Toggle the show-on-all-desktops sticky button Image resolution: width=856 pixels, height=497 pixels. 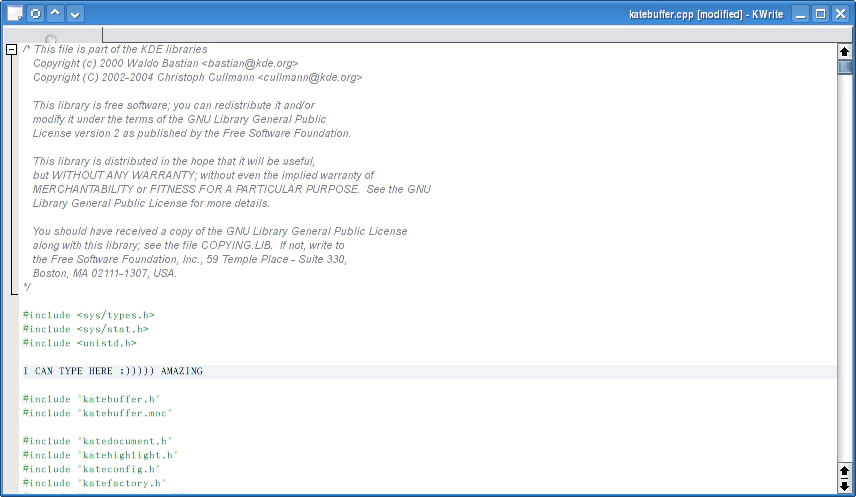coord(35,14)
